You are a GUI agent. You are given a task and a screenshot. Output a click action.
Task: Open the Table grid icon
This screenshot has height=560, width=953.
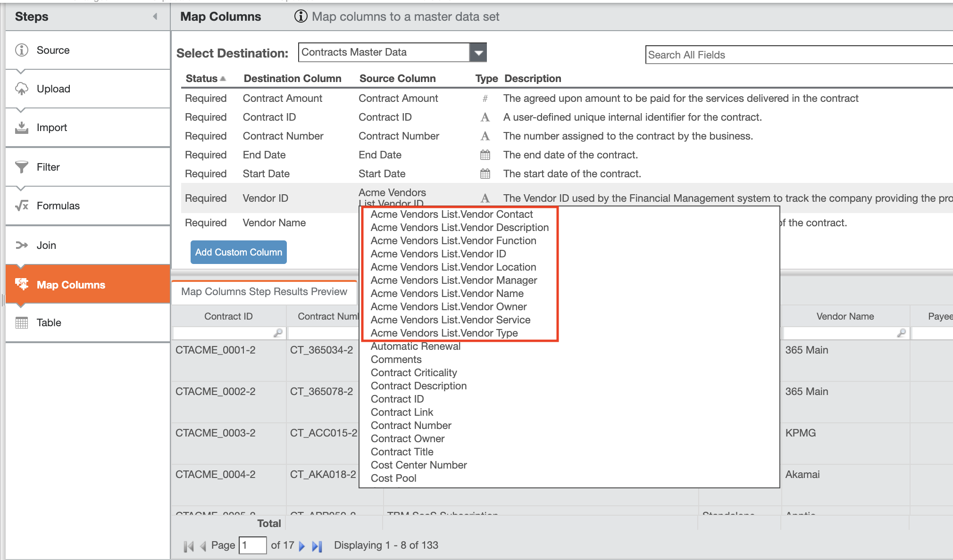pos(22,322)
